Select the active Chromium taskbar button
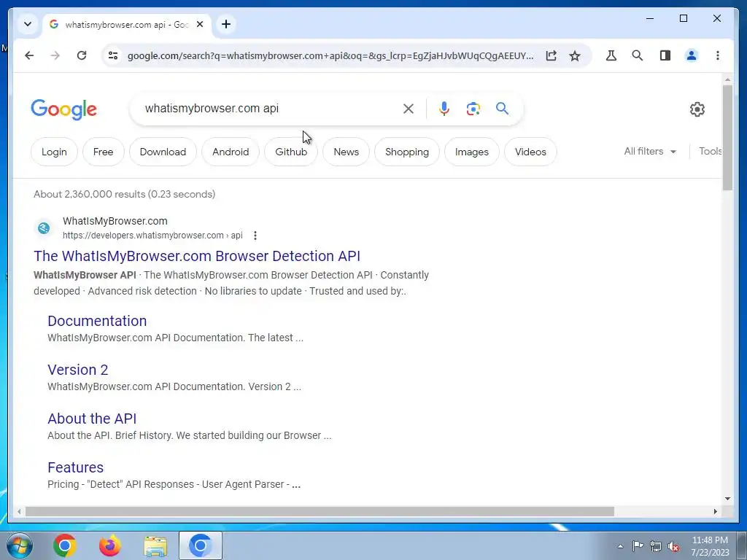 tap(201, 545)
